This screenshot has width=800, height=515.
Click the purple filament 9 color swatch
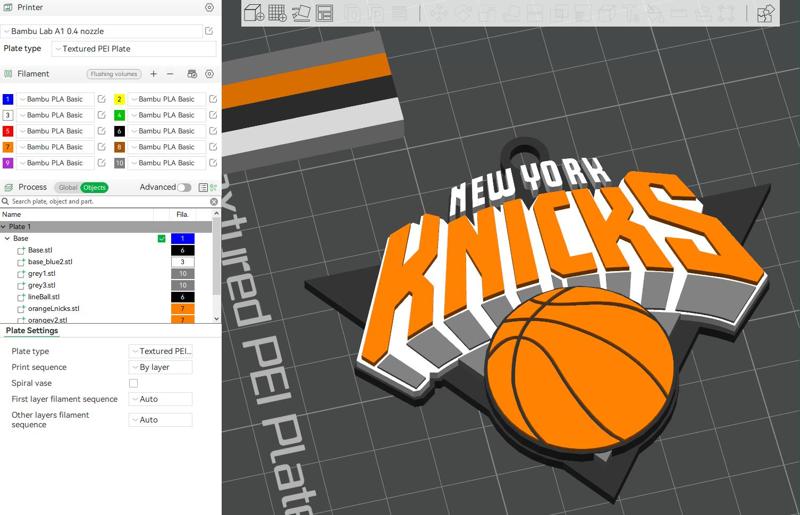tap(8, 162)
